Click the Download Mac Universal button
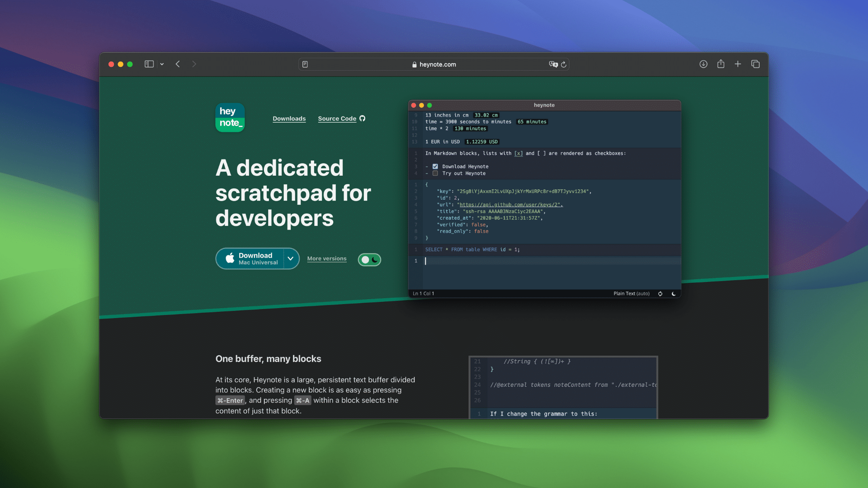The image size is (868, 488). pyautogui.click(x=251, y=258)
